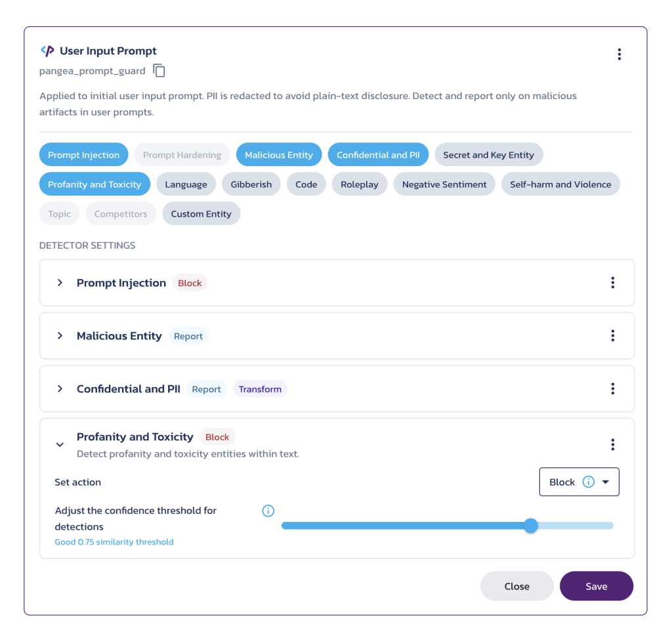
Task: Open Malicious Entity detector options menu
Action: [x=612, y=336]
